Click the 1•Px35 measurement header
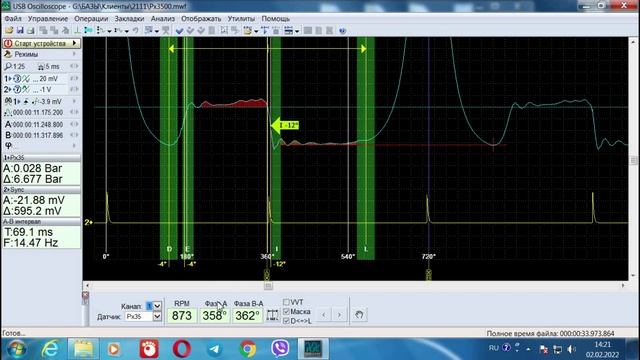The height and width of the screenshot is (360, 640). (41, 158)
